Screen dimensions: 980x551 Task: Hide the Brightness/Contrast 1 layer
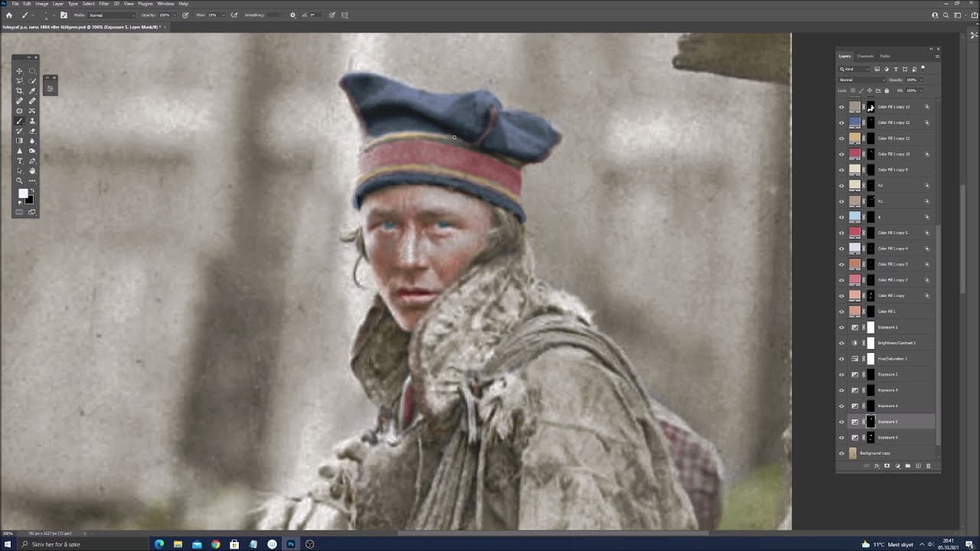pyautogui.click(x=841, y=343)
